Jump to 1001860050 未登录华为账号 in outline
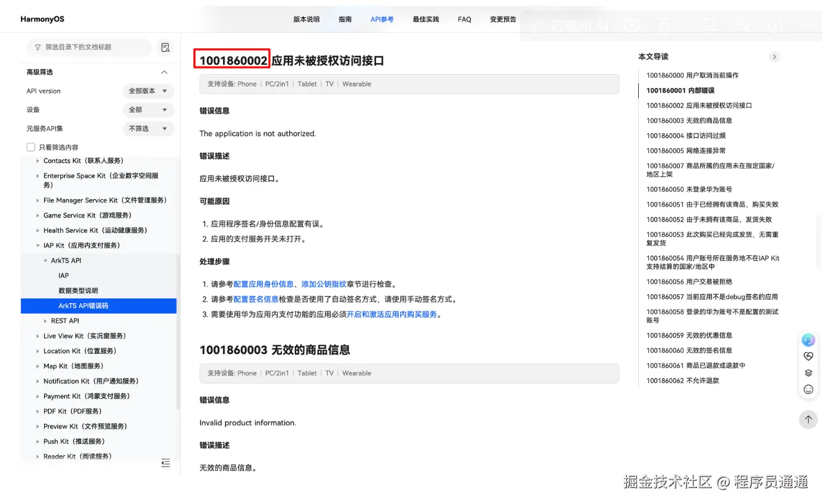The image size is (822, 504). coord(689,189)
